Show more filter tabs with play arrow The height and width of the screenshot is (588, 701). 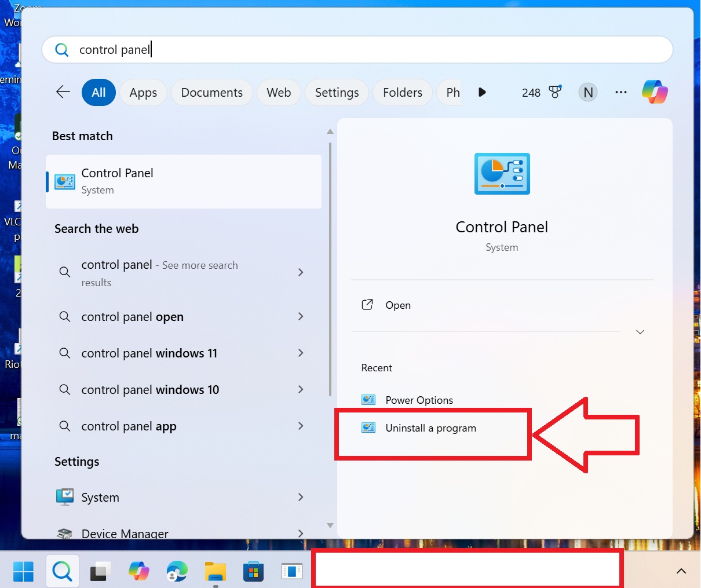(482, 92)
